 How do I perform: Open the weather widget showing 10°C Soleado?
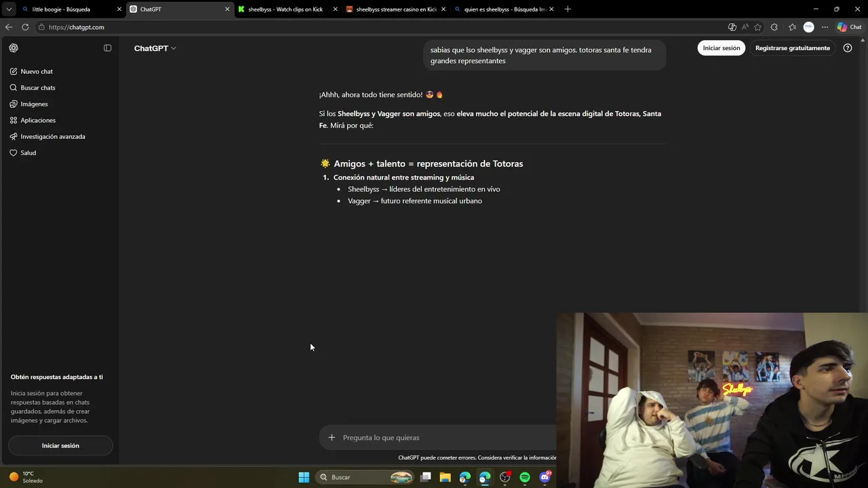27,477
